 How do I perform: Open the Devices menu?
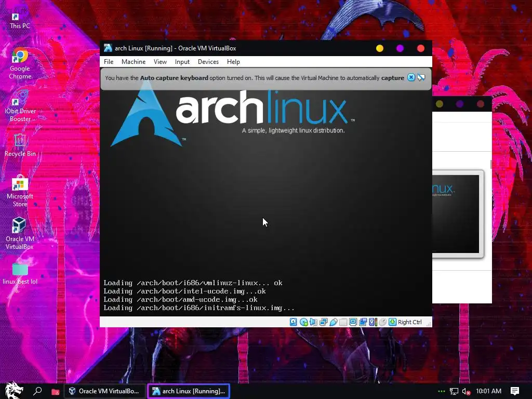[x=208, y=62]
